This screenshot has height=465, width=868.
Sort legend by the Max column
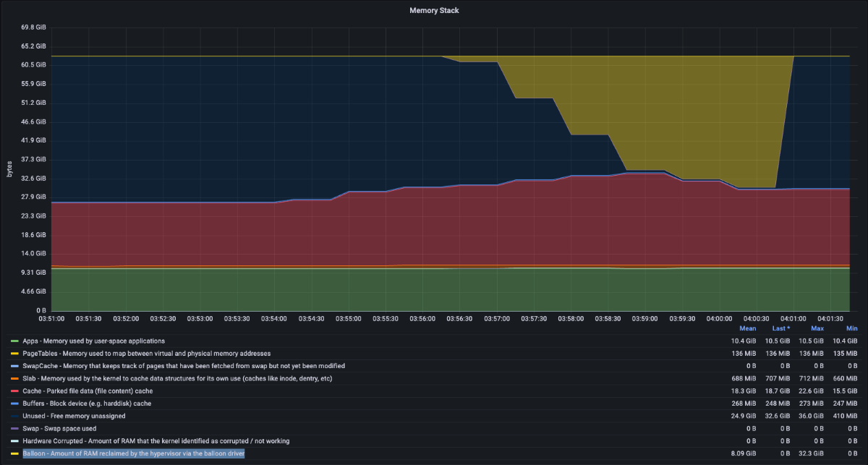(817, 328)
